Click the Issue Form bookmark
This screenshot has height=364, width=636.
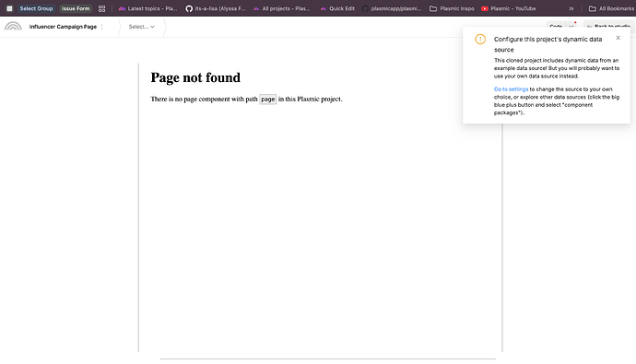click(76, 8)
